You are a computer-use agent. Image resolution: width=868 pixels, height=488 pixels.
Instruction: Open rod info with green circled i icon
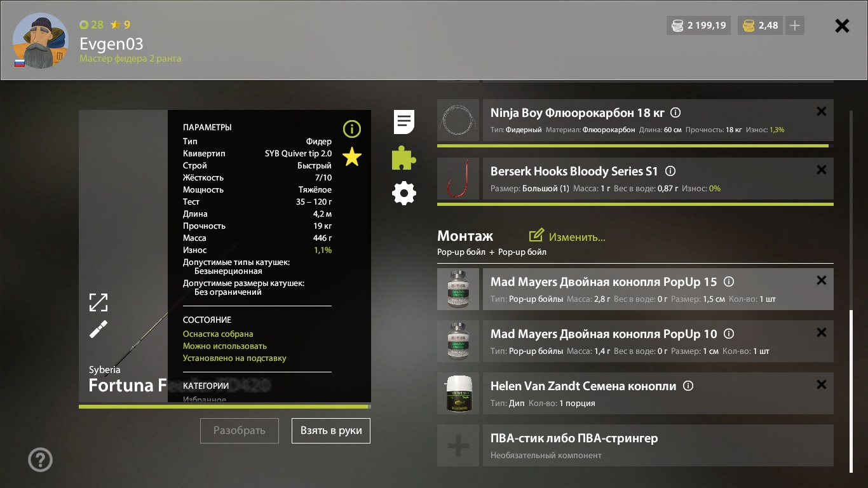[x=351, y=130]
